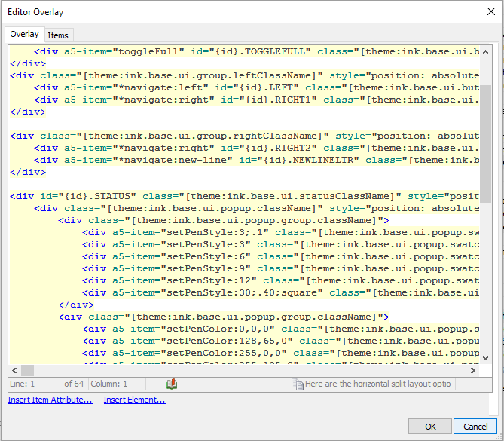Click the RIGHT2 navigate:right code line

point(256,148)
